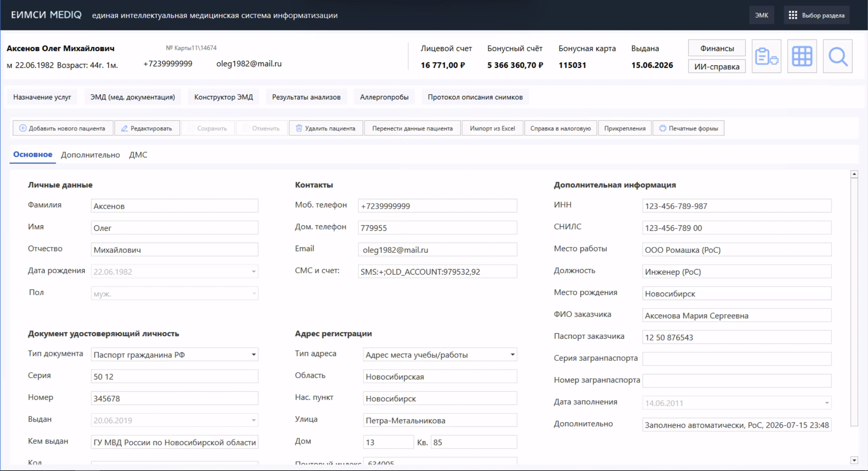
Task: Click plus icon on Добавить нового пациента
Action: (x=22, y=128)
